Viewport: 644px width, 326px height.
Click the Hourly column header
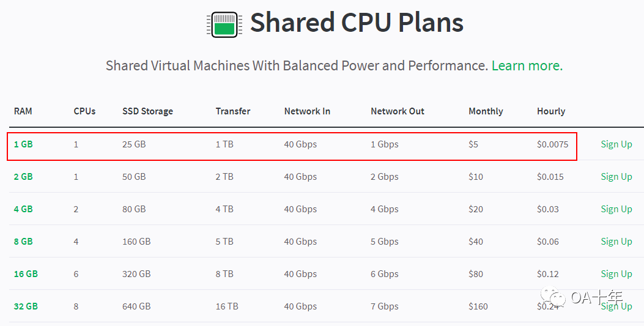550,111
